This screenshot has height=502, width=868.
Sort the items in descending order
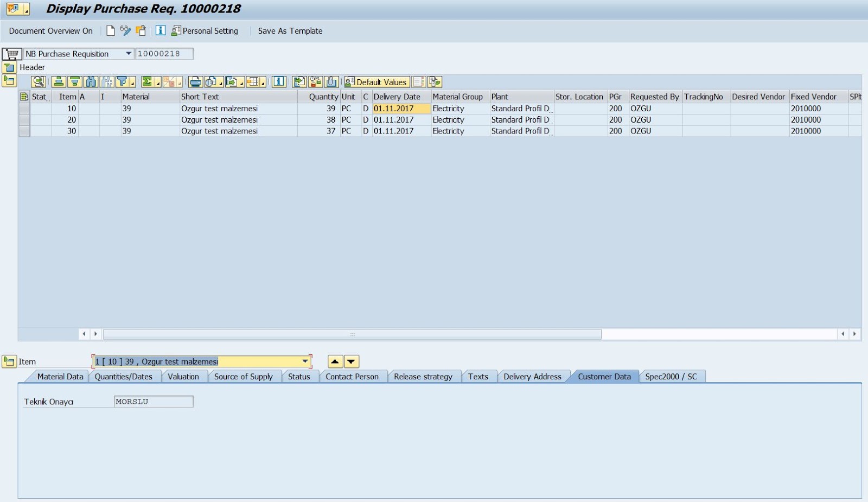[x=74, y=81]
